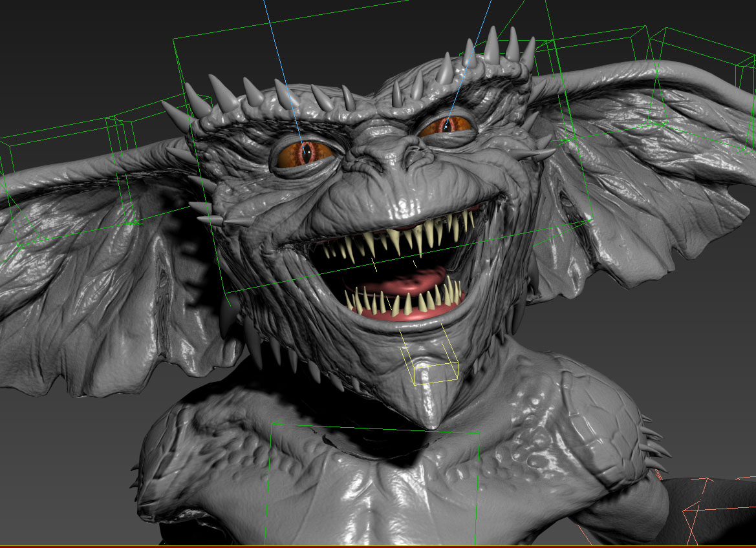
Task: Select the green wireframe box around the head
Action: [383, 147]
